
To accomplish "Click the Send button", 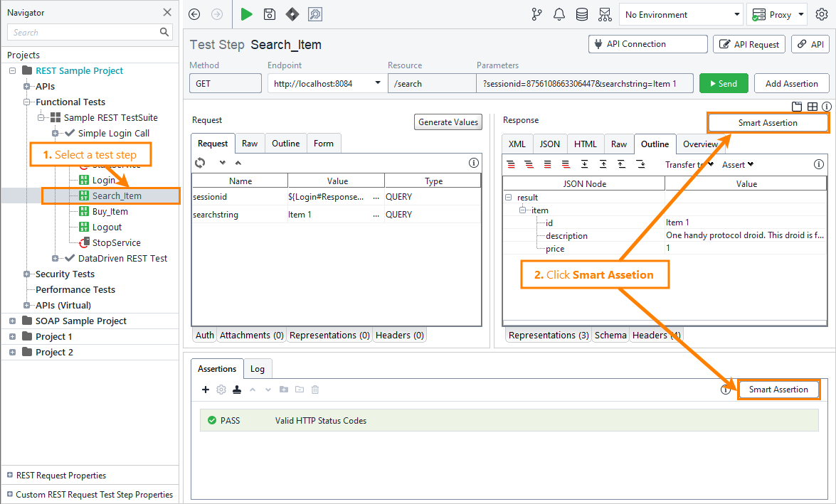I will point(724,83).
